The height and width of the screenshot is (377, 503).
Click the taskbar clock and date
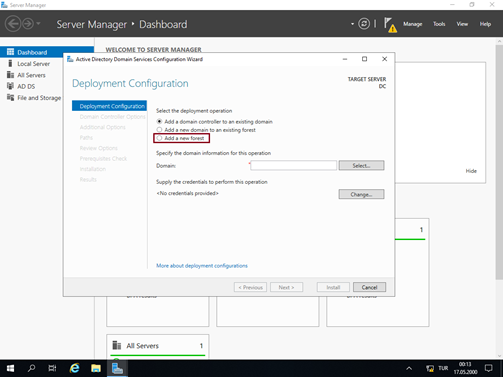click(x=465, y=368)
